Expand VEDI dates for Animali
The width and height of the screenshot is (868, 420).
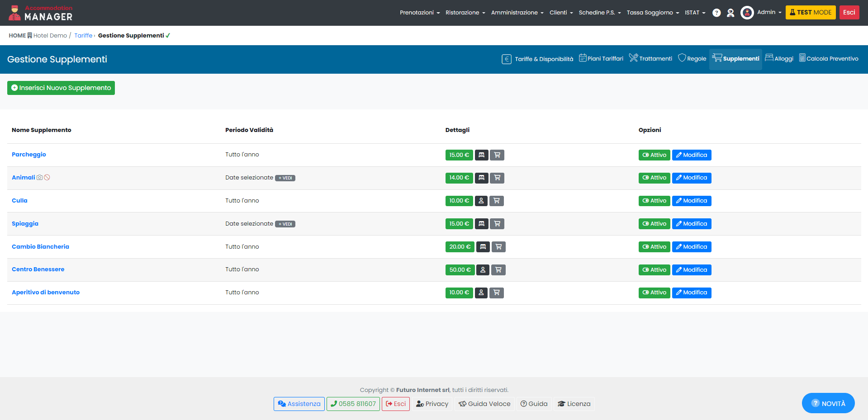click(285, 178)
